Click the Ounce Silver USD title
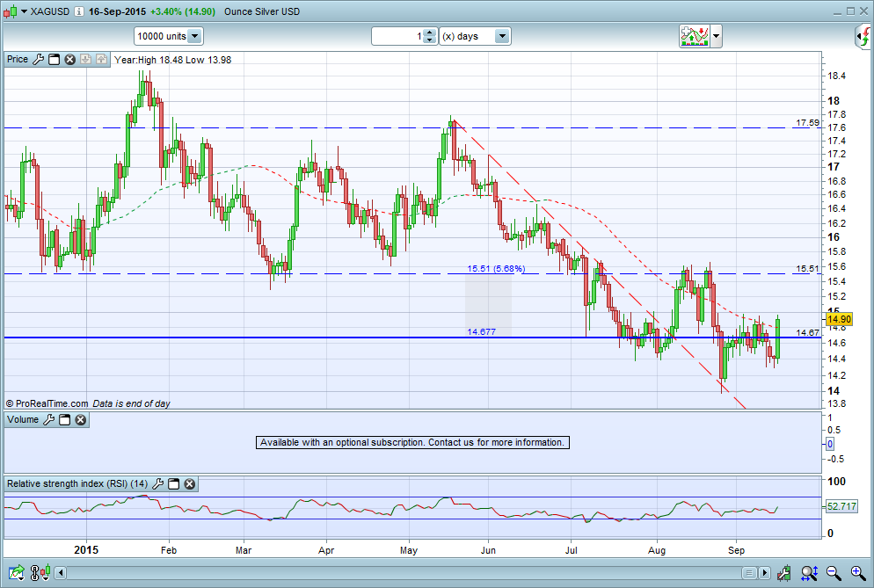This screenshot has height=588, width=874. (262, 11)
